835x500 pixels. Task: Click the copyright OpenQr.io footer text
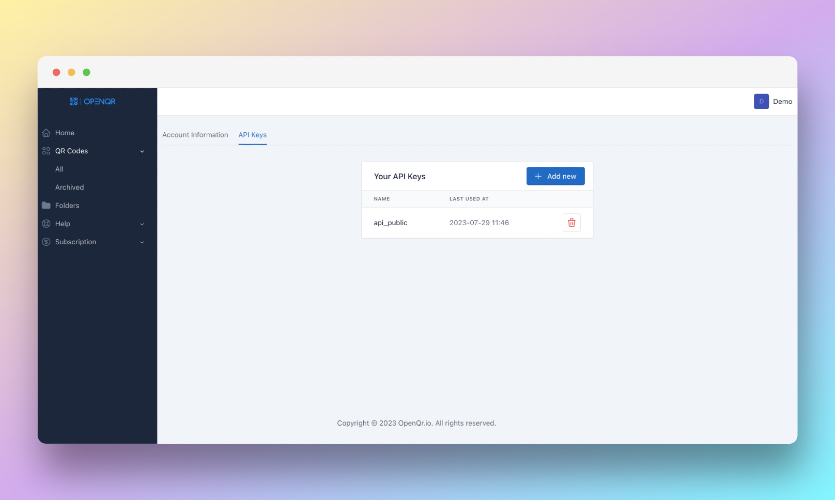click(x=416, y=423)
